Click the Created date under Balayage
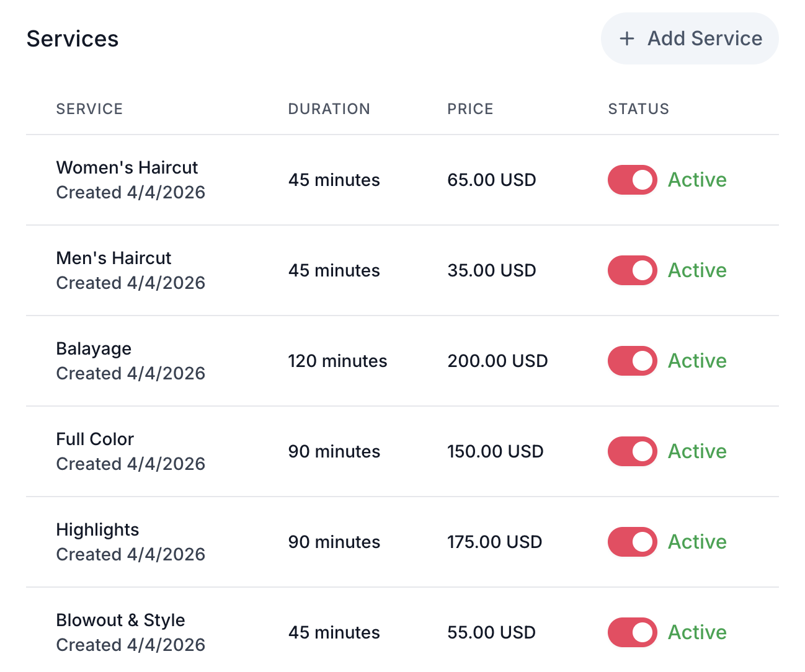The width and height of the screenshot is (805, 672). [131, 373]
